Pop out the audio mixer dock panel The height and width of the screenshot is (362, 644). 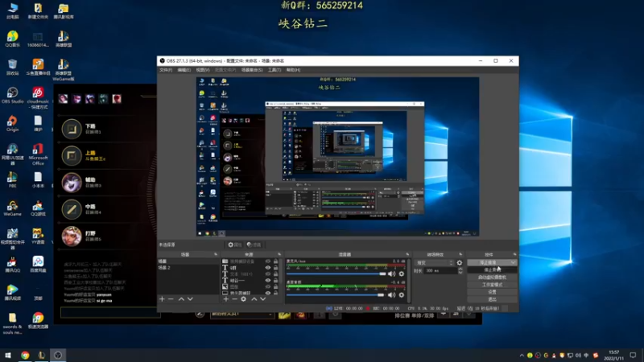pyautogui.click(x=407, y=254)
